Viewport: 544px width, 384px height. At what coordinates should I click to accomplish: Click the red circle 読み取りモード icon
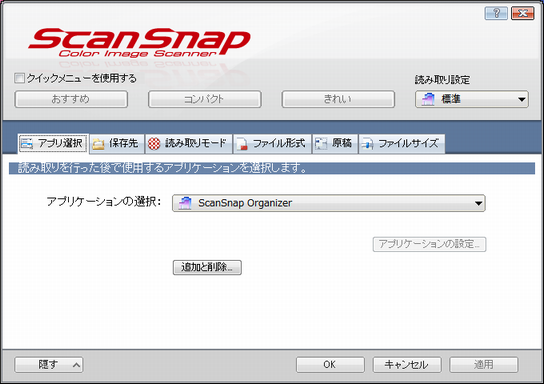154,143
